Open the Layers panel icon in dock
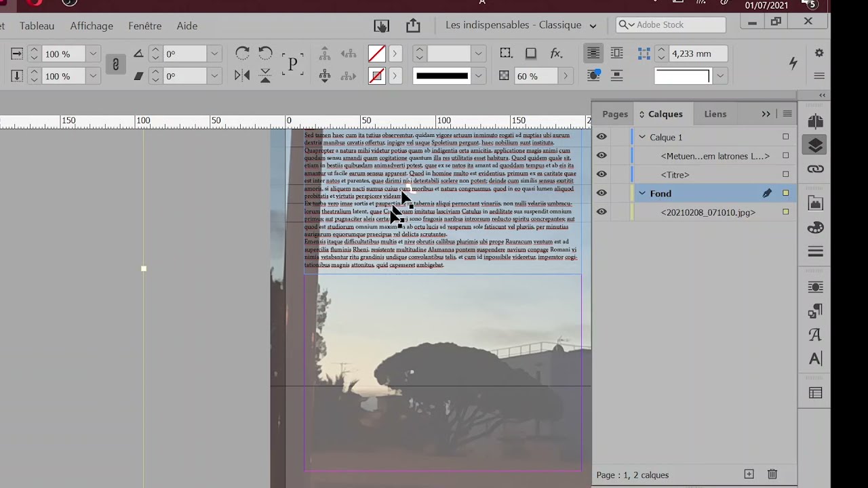The height and width of the screenshot is (488, 868). tap(815, 145)
